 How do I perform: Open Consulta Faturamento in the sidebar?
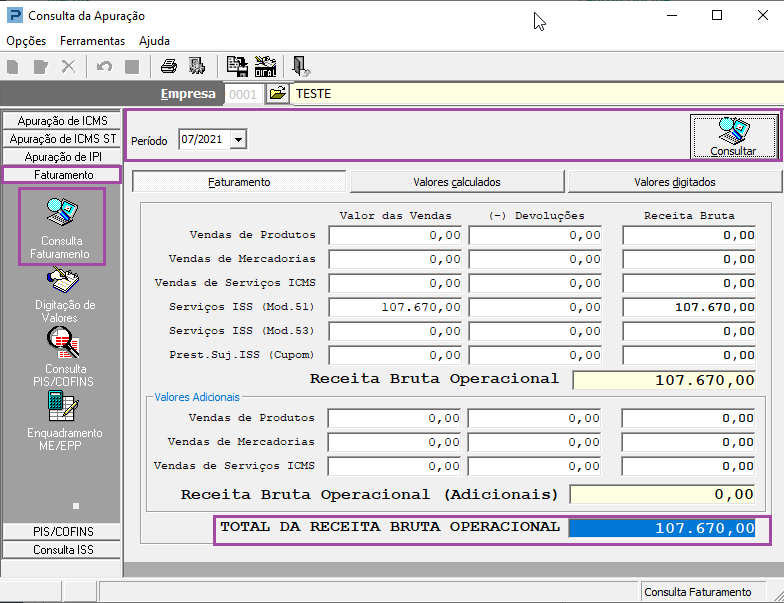click(62, 228)
